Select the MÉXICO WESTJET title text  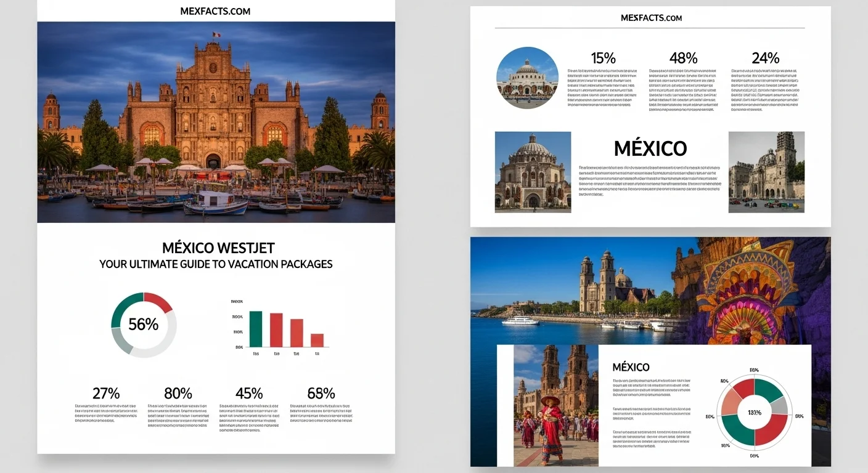pos(216,248)
